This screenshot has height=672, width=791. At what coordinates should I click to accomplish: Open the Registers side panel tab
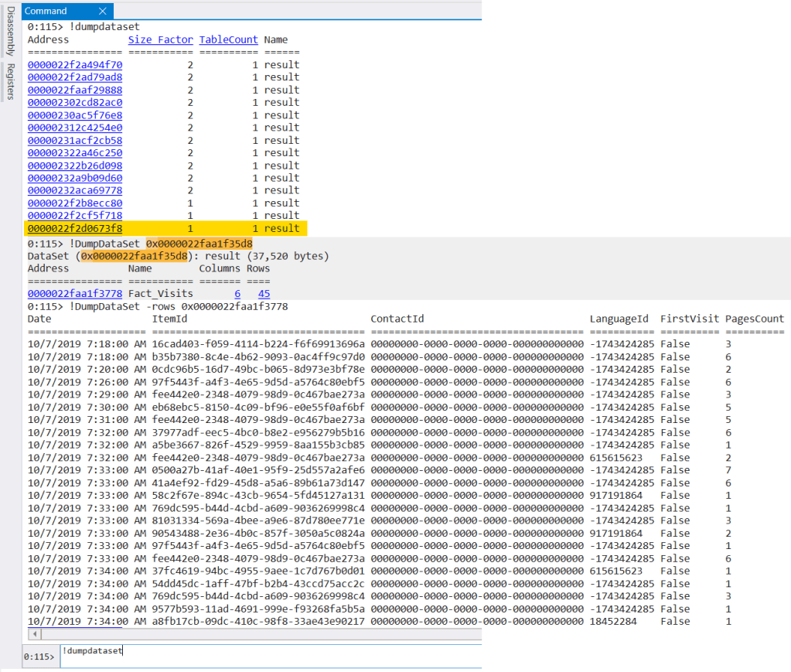[x=10, y=82]
